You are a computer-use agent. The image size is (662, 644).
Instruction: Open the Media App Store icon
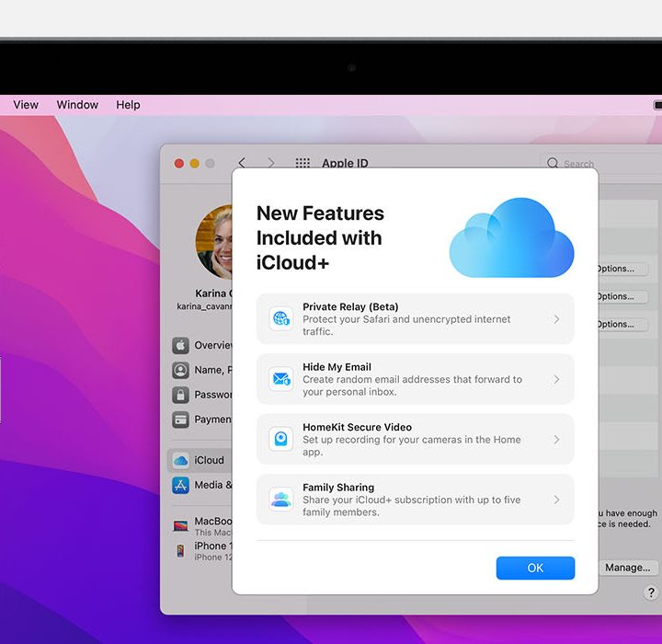click(180, 485)
